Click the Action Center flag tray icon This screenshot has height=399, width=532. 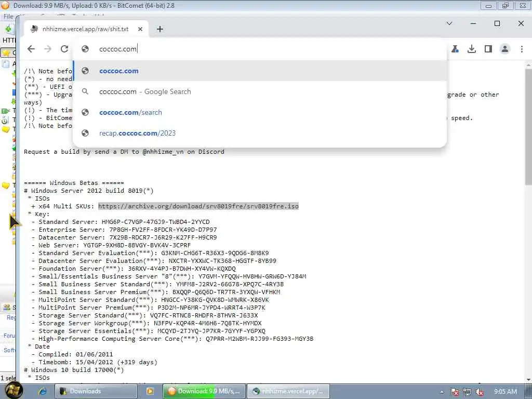click(x=455, y=392)
